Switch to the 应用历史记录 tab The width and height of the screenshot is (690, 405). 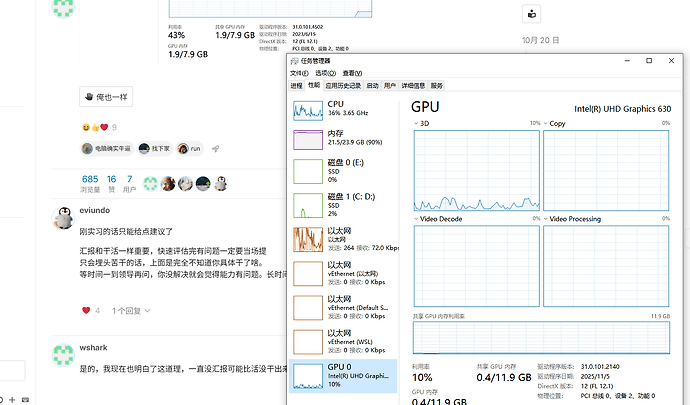pos(343,85)
